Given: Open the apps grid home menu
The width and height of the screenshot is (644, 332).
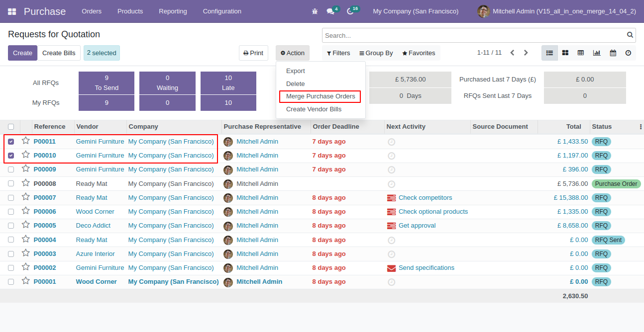Looking at the screenshot, I should 12,11.
